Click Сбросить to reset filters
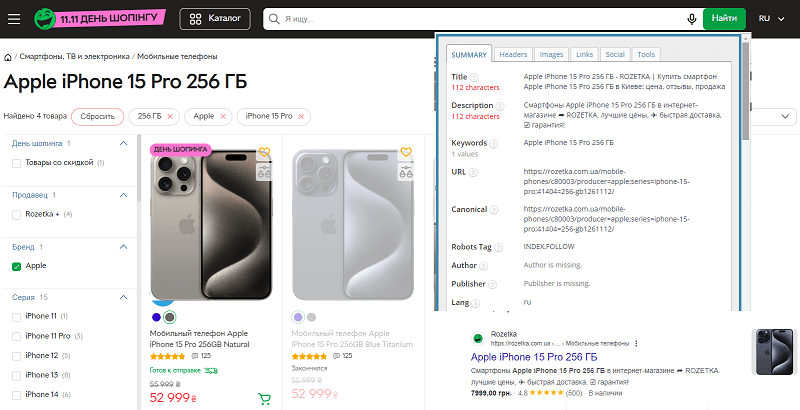The height and width of the screenshot is (410, 800). [x=97, y=117]
